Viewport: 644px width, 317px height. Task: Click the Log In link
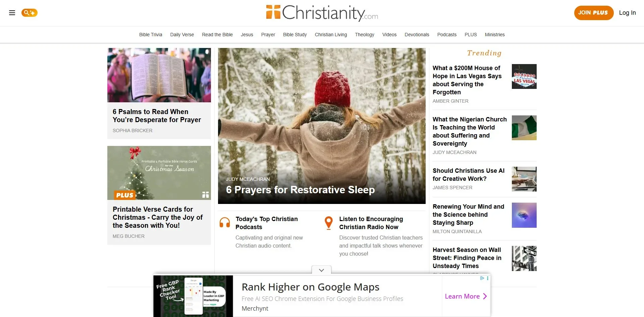[x=627, y=13]
